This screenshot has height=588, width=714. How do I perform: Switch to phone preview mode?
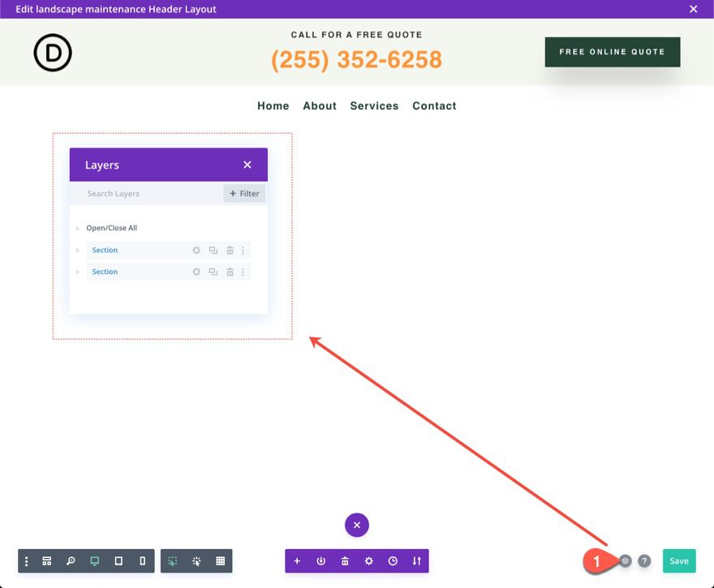143,560
